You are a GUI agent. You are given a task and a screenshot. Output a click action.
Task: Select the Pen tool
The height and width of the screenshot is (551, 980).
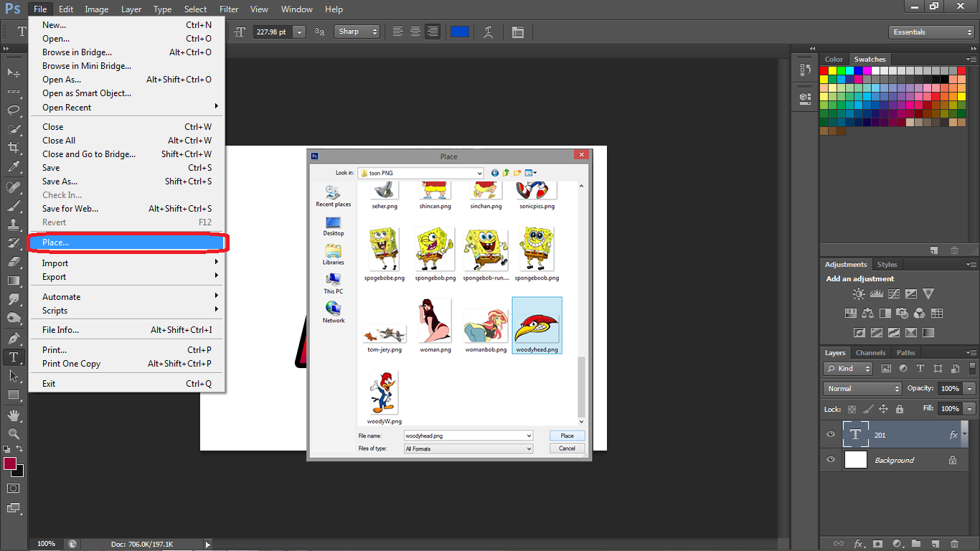click(14, 338)
